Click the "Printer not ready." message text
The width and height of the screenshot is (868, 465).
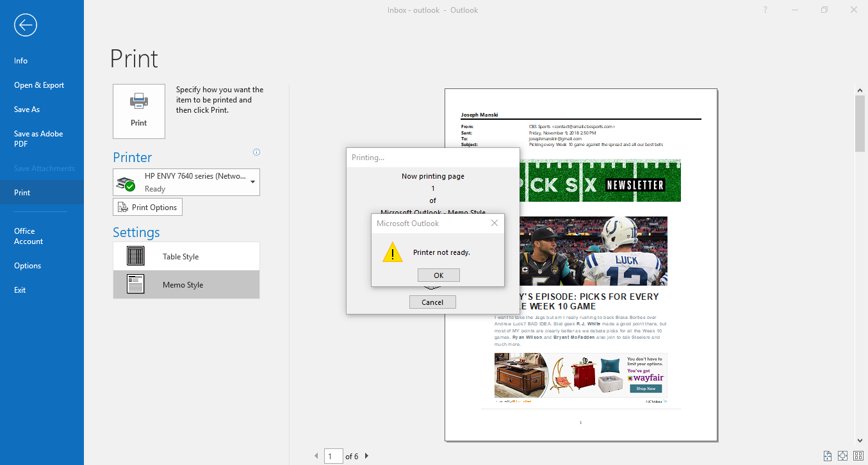coord(442,252)
